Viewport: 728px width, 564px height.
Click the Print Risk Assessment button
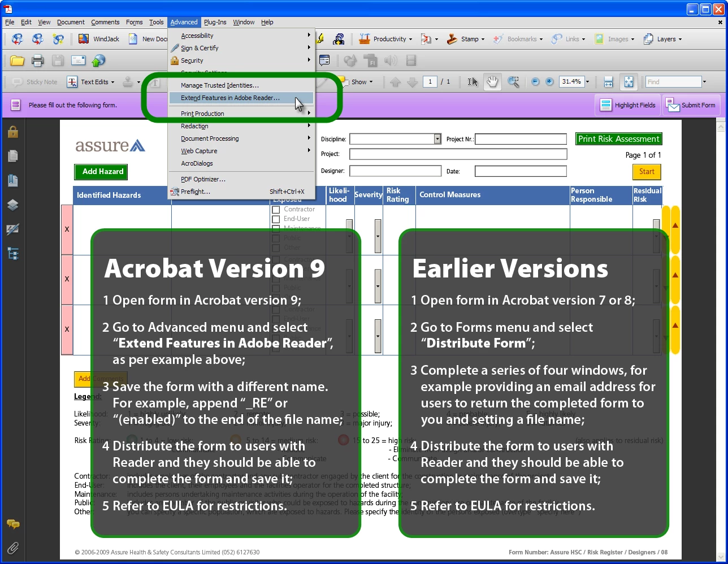point(619,139)
